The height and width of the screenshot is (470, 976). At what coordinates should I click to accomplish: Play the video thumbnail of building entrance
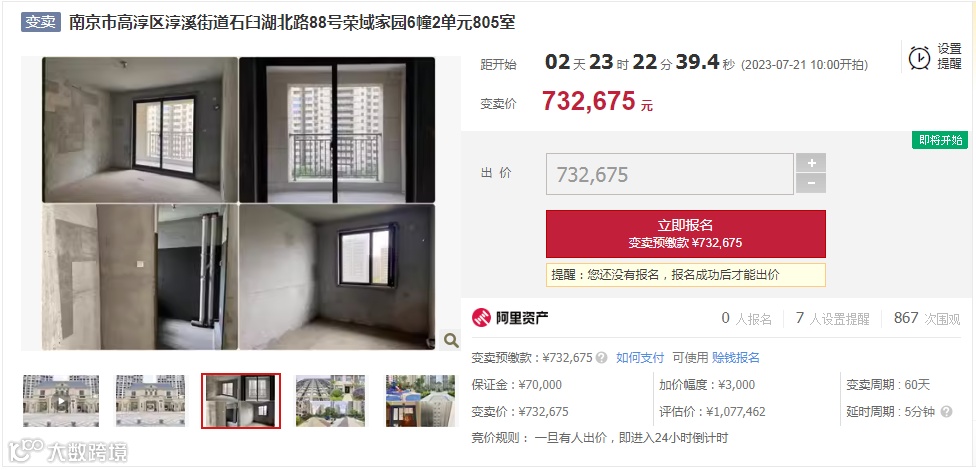(60, 401)
